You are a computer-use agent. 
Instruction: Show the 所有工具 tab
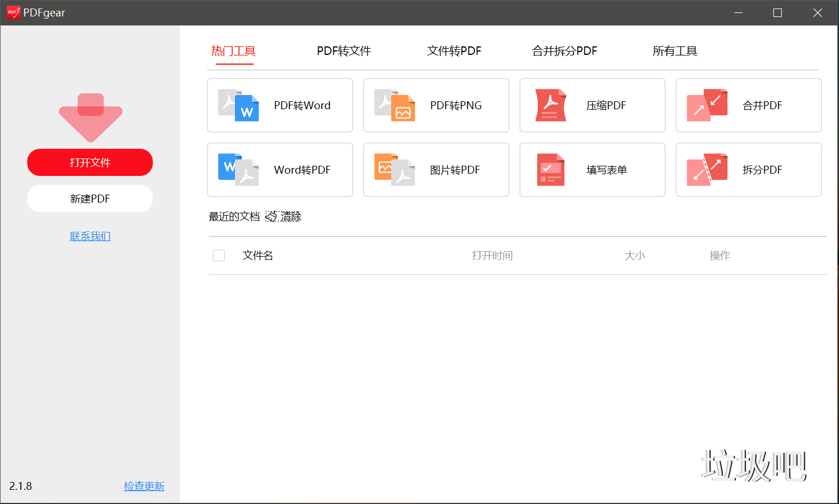tap(675, 51)
